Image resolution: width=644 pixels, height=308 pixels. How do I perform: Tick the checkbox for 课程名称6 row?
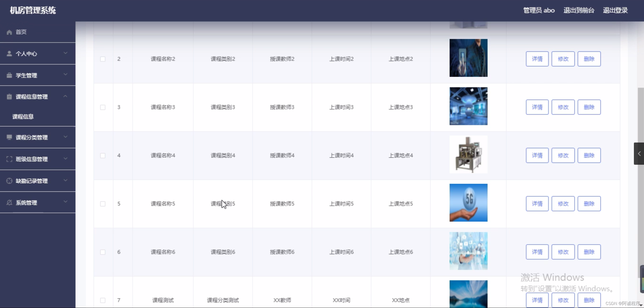103,252
